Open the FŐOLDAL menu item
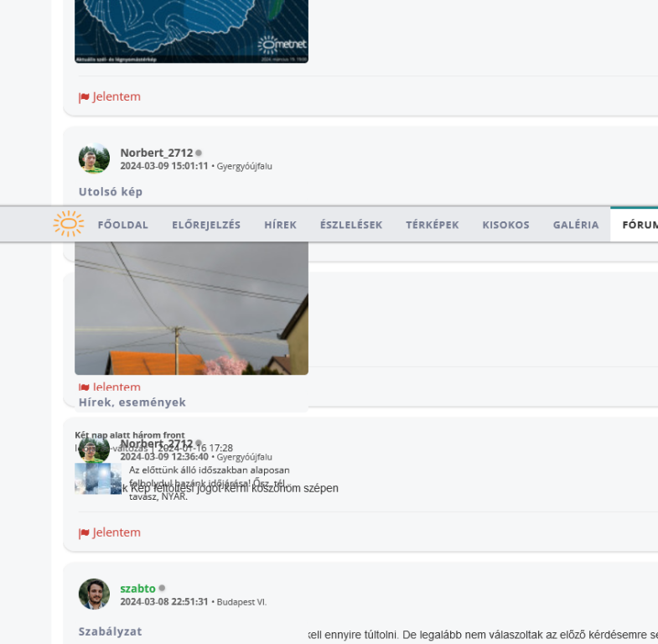The image size is (658, 644). [x=122, y=225]
